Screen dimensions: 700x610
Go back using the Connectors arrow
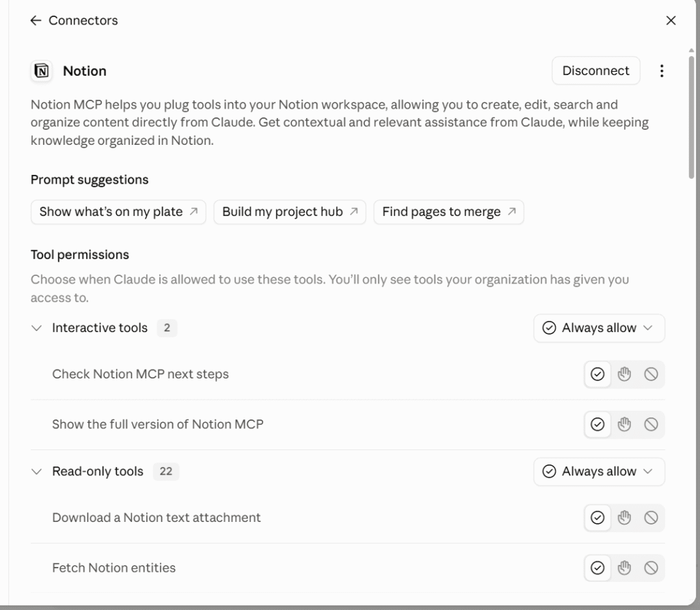(36, 20)
